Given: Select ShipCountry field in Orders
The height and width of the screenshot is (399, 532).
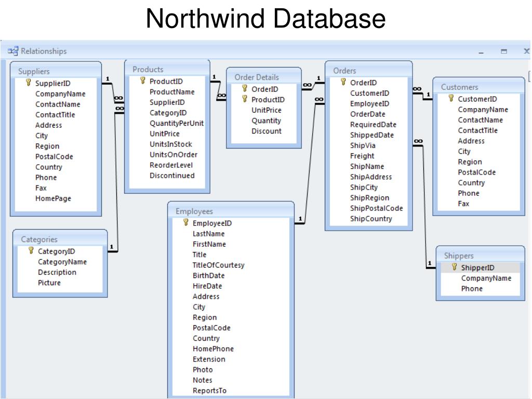Looking at the screenshot, I should tap(371, 219).
